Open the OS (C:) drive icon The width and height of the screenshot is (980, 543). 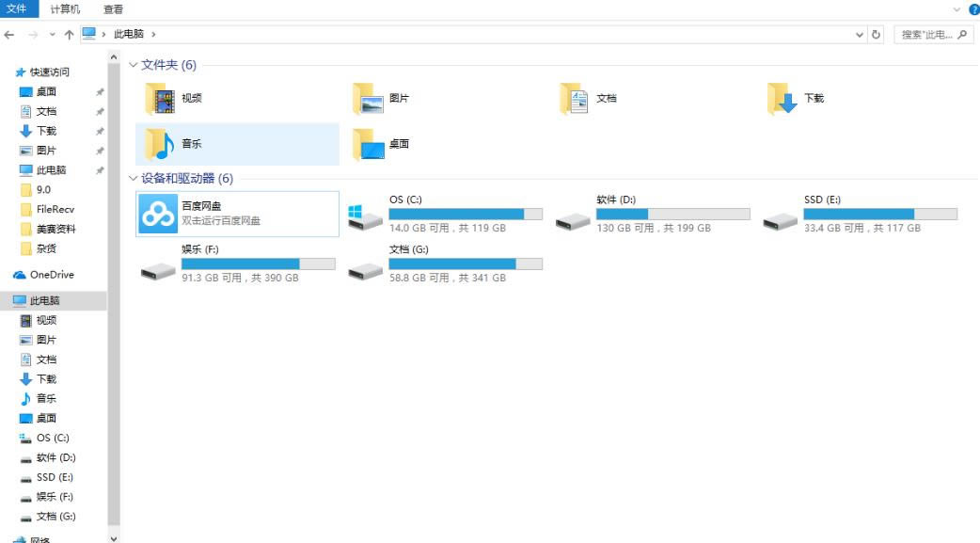[x=365, y=216]
